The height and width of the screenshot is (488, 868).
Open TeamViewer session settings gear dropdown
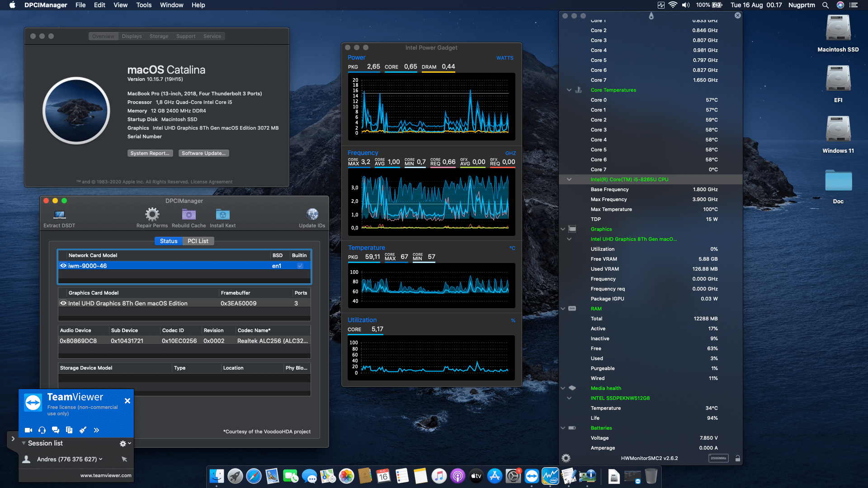point(125,444)
